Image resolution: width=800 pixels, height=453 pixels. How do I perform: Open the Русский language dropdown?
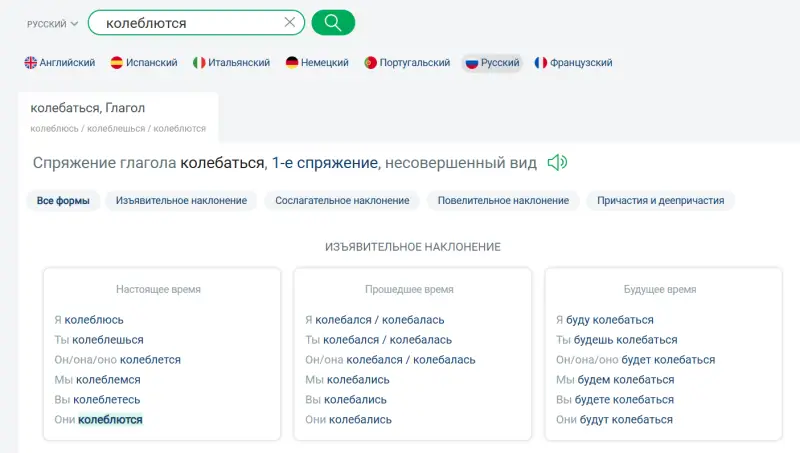[x=53, y=23]
